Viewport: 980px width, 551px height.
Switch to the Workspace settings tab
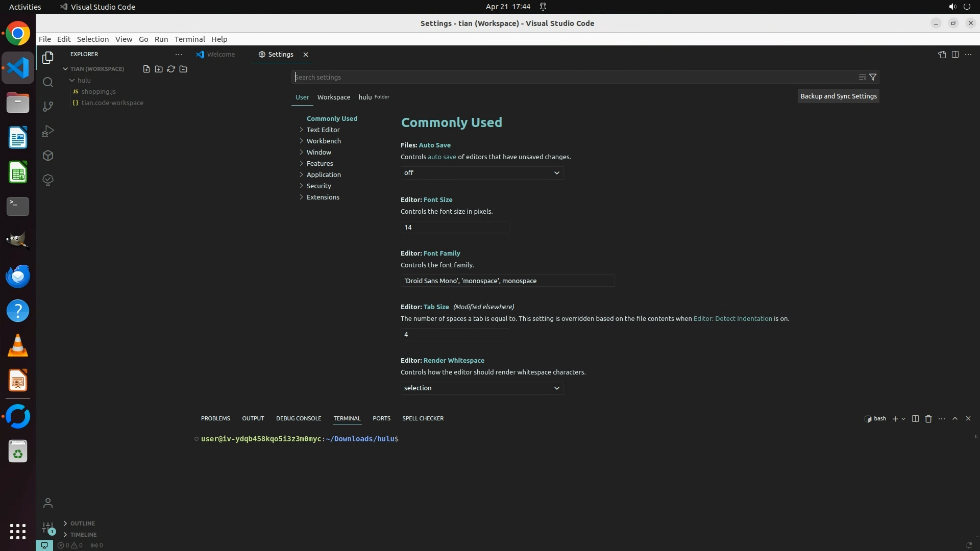coord(333,97)
